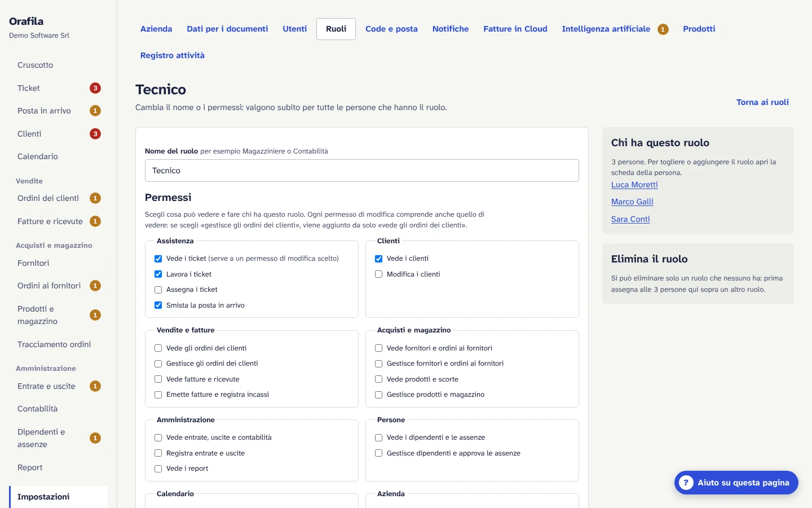Open the Registro attività tab
Image resolution: width=812 pixels, height=508 pixels.
(173, 55)
